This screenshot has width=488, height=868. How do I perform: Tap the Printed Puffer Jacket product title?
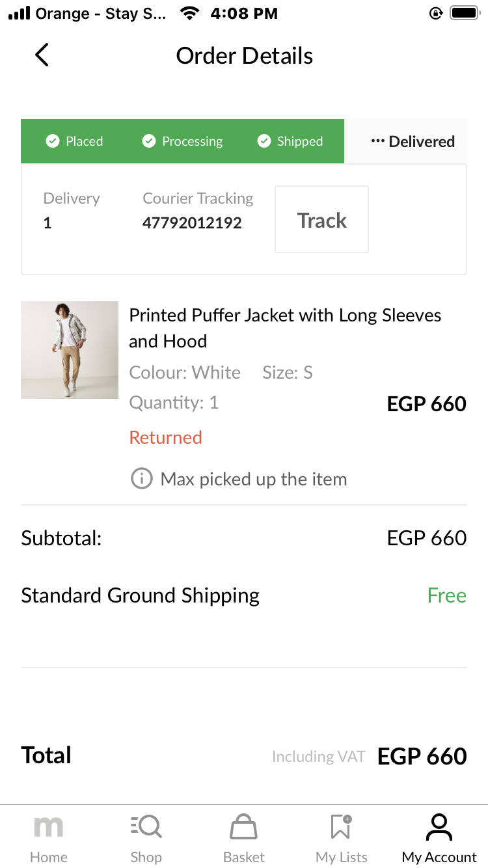point(285,328)
